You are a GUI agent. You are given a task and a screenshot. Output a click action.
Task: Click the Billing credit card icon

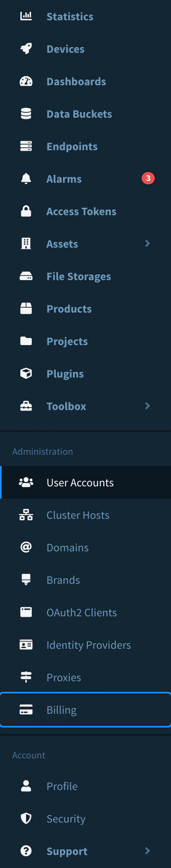pyautogui.click(x=26, y=710)
